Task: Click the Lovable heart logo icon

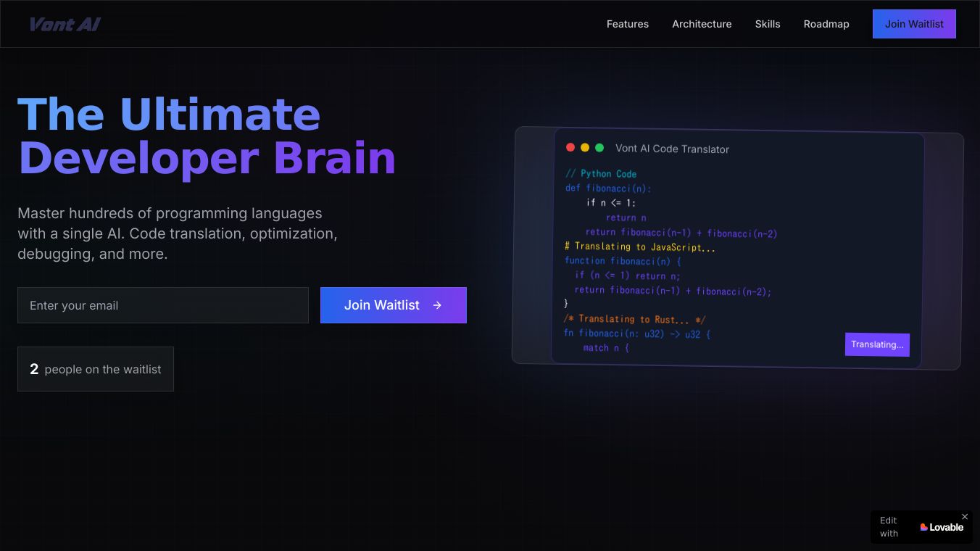Action: click(924, 527)
